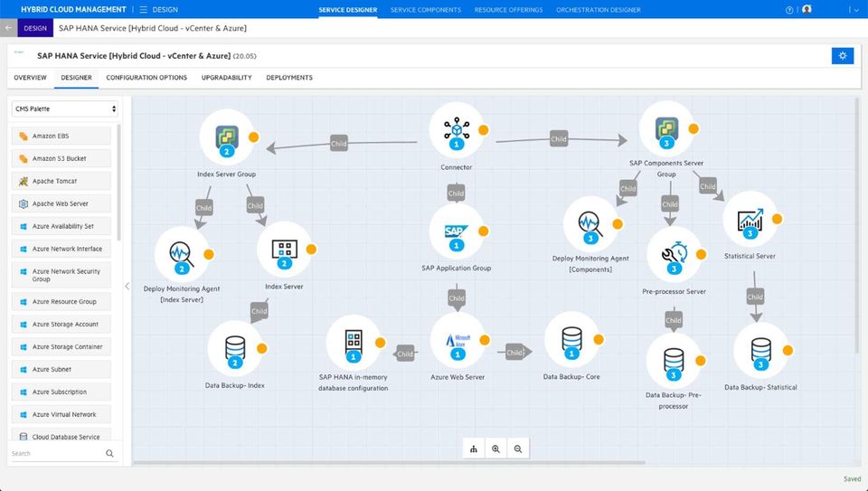The height and width of the screenshot is (491, 868).
Task: Open the Deployments tab
Action: (289, 78)
